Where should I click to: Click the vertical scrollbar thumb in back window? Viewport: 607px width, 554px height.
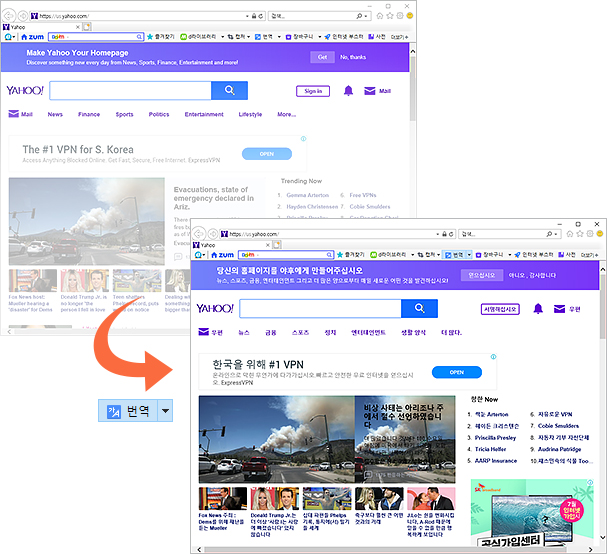(x=413, y=88)
